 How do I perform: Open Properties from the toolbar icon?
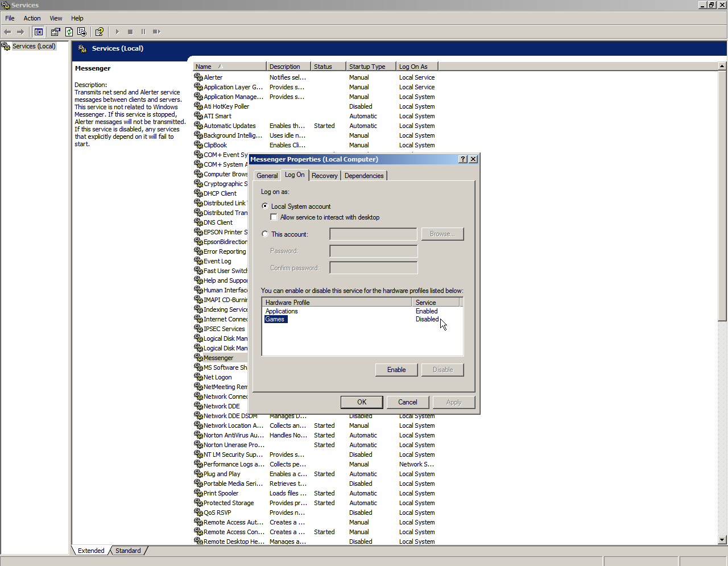[55, 32]
